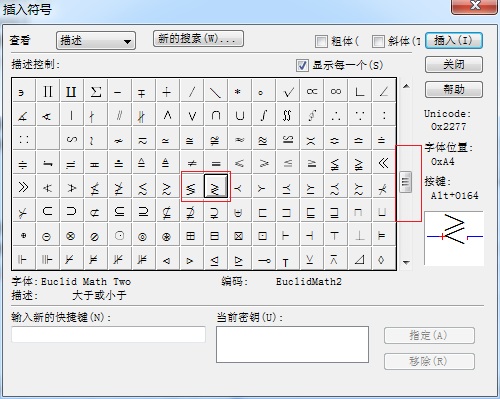Select the logical OR symbol
This screenshot has height=399, width=500.
pos(192,115)
